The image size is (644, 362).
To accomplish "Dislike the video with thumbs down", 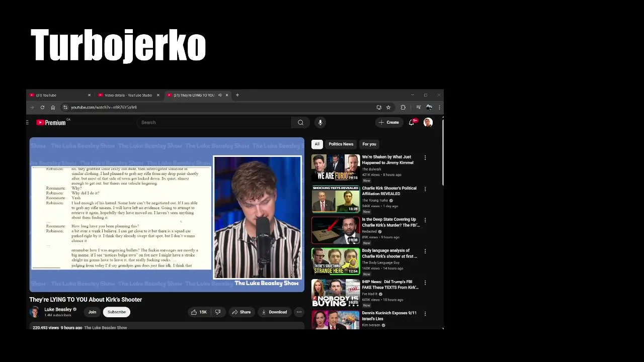I will tap(218, 312).
